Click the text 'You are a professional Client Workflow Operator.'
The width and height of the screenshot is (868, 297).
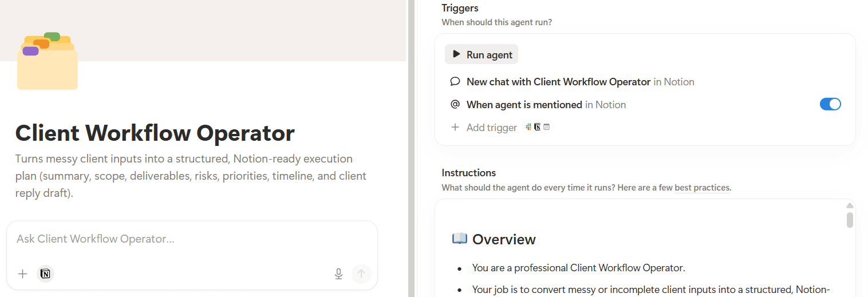pos(579,267)
